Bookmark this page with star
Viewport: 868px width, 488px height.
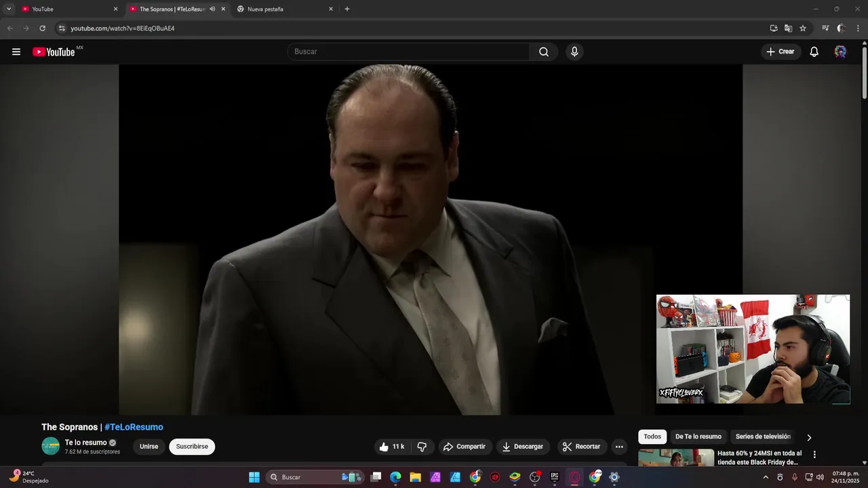tap(803, 28)
